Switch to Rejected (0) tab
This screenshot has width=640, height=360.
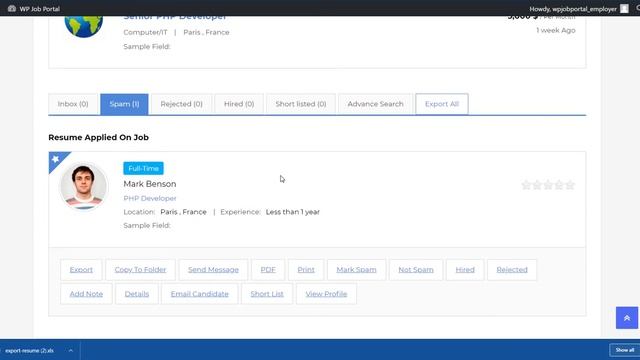tap(182, 104)
